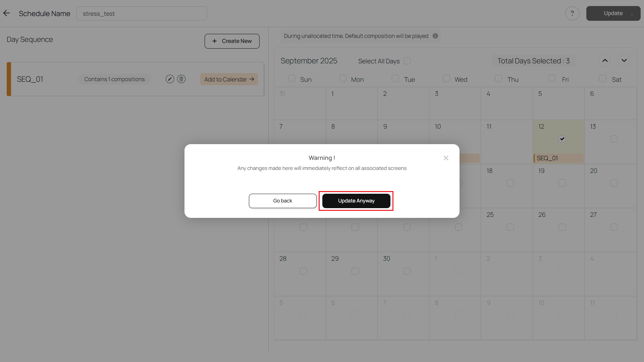This screenshot has height=362, width=644.
Task: Click the Update button at top right
Action: click(613, 13)
